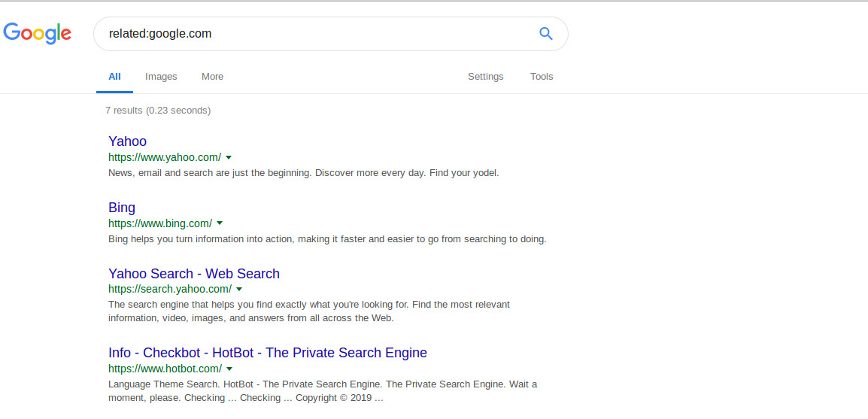Open the More tab menu
The image size is (868, 419).
click(x=213, y=77)
